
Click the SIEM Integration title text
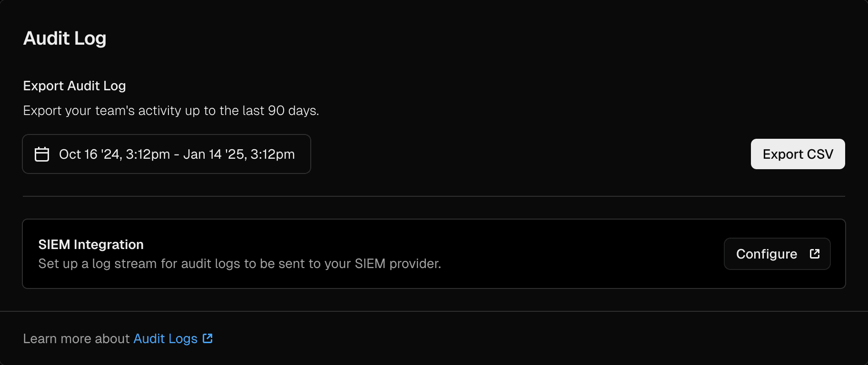91,244
